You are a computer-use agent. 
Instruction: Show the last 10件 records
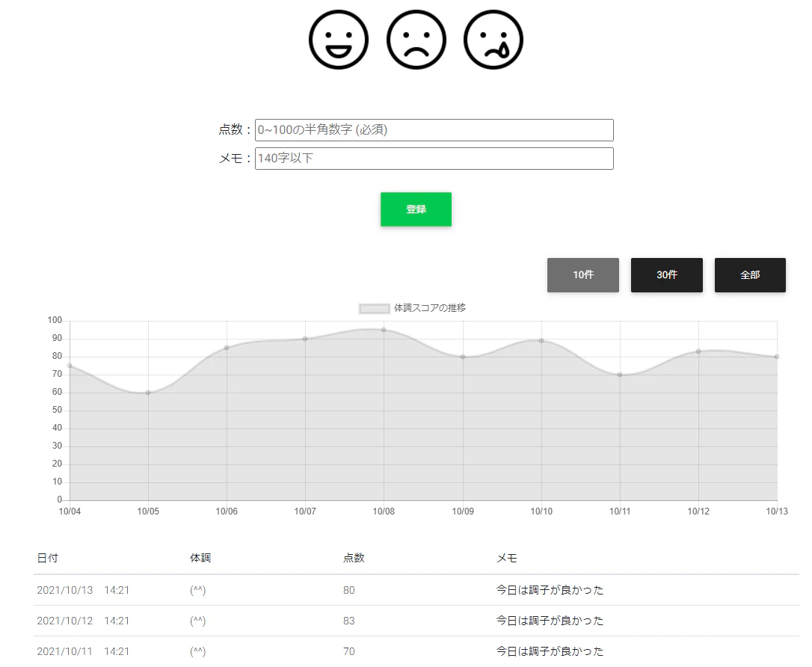click(x=583, y=275)
